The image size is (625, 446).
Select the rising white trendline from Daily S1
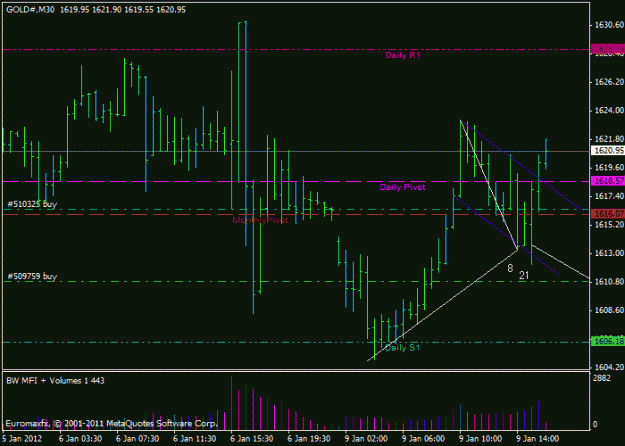pyautogui.click(x=442, y=305)
